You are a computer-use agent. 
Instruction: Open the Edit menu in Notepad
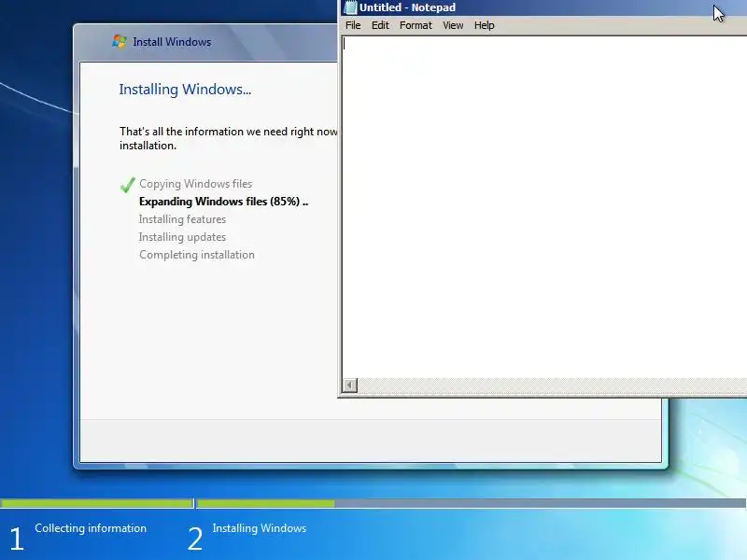point(380,25)
